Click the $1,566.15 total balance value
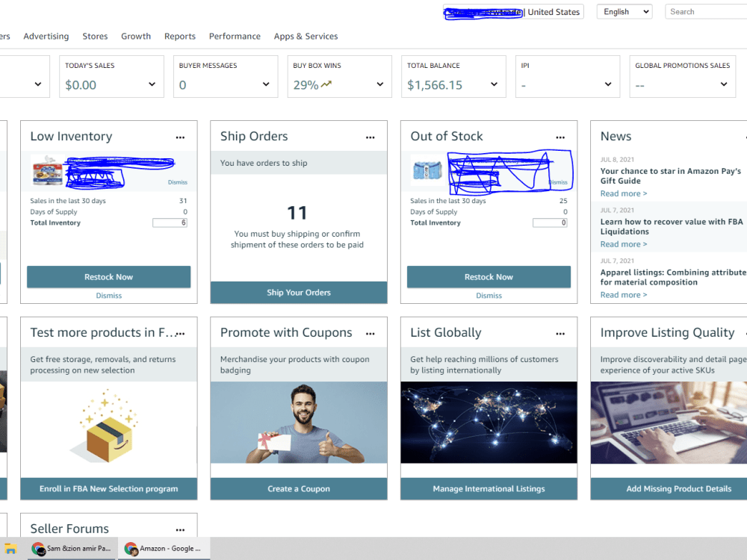 [x=435, y=85]
